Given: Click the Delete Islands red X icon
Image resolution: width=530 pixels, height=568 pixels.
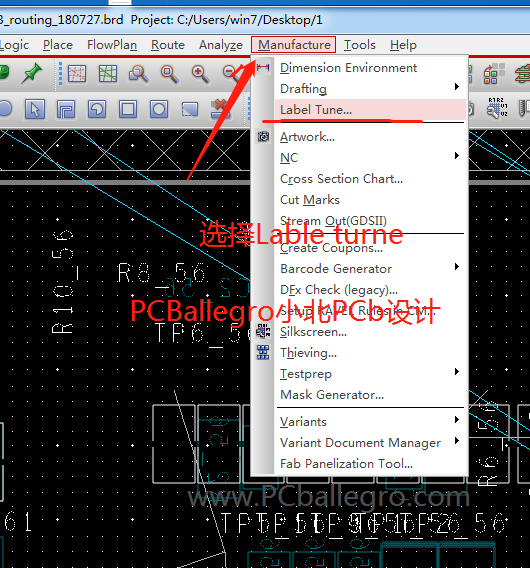Looking at the screenshot, I should tap(221, 109).
